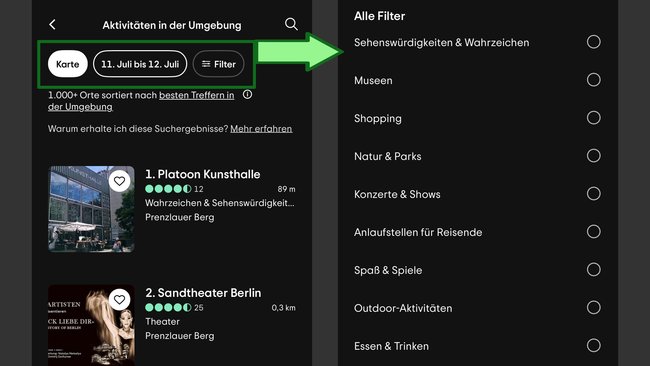The width and height of the screenshot is (650, 366).
Task: Save Platoon Kunsthalle with heart icon
Action: (x=119, y=181)
